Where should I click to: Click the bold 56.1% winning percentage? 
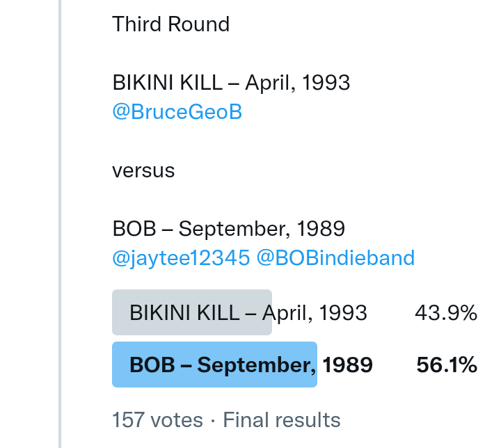(446, 365)
